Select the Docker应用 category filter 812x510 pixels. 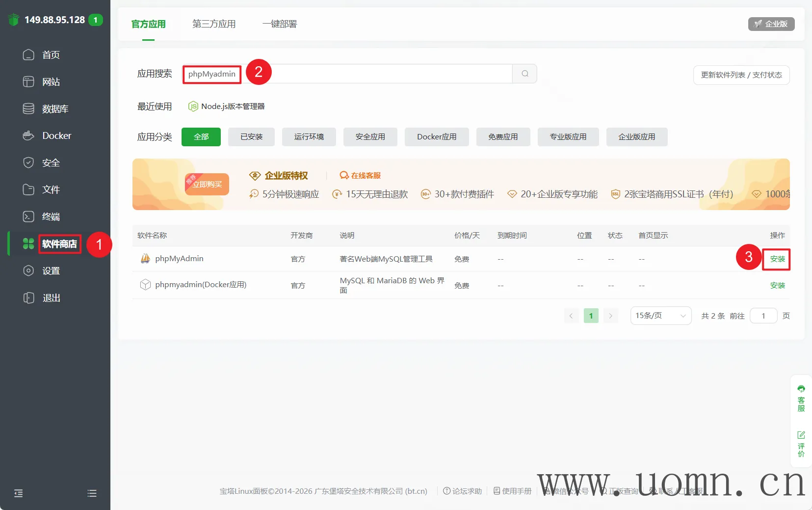436,137
